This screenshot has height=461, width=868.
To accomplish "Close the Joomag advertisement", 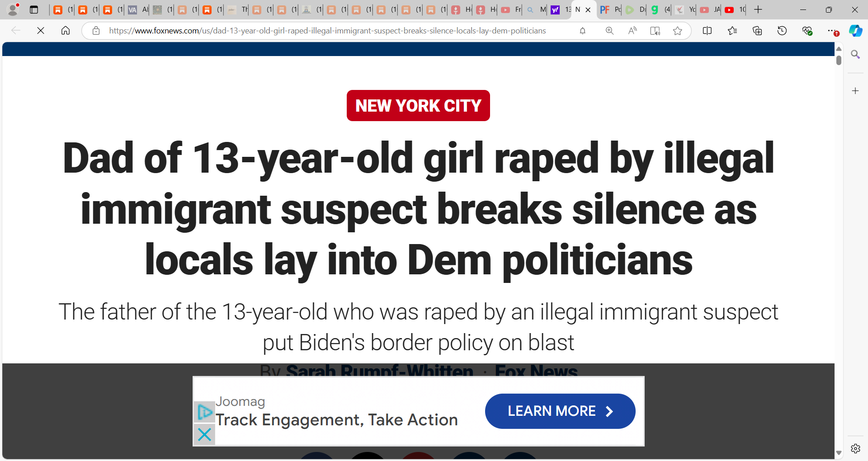I will tap(204, 434).
